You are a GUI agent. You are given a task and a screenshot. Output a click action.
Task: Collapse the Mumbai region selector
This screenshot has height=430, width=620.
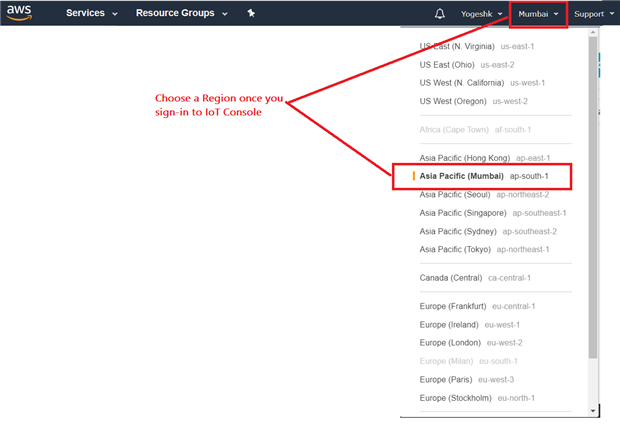click(x=538, y=14)
